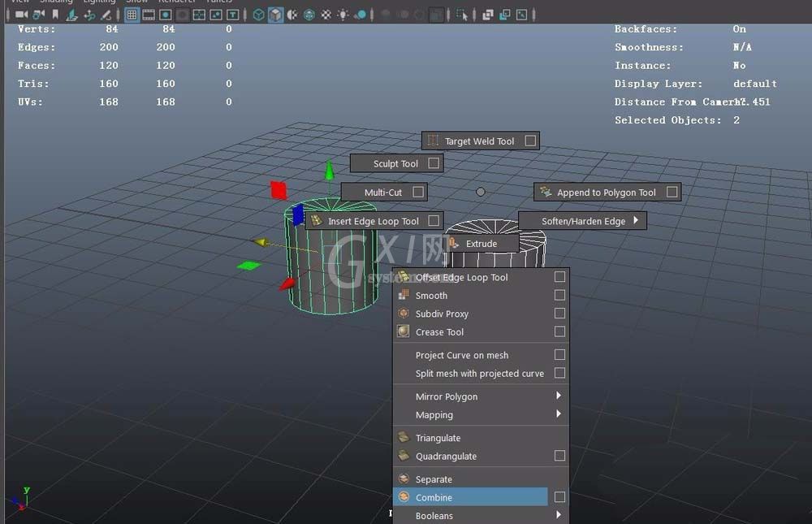
Task: Toggle the Resolution Gate icon
Action: coord(165,15)
